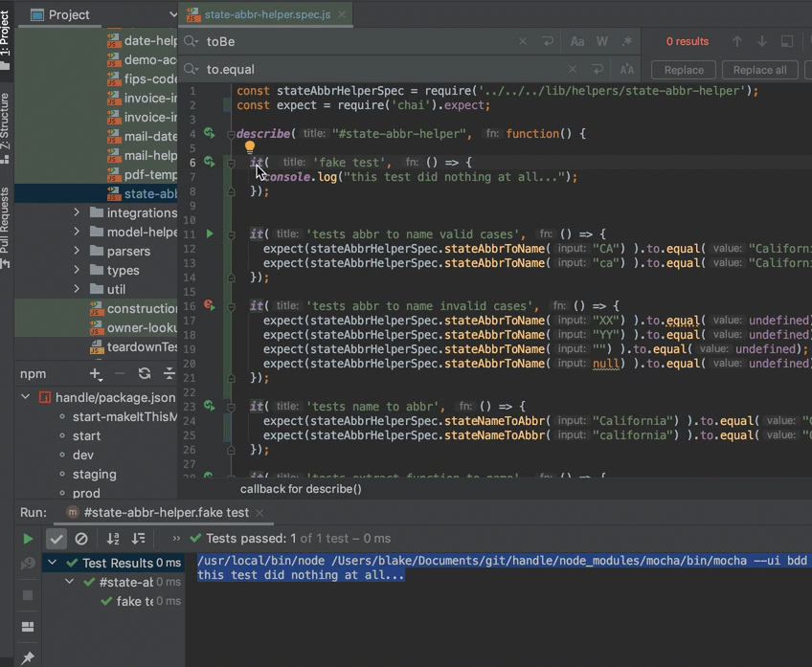Expand hidden toolbar actions via double chevron
Screen dimensions: 812x667
pos(176,539)
